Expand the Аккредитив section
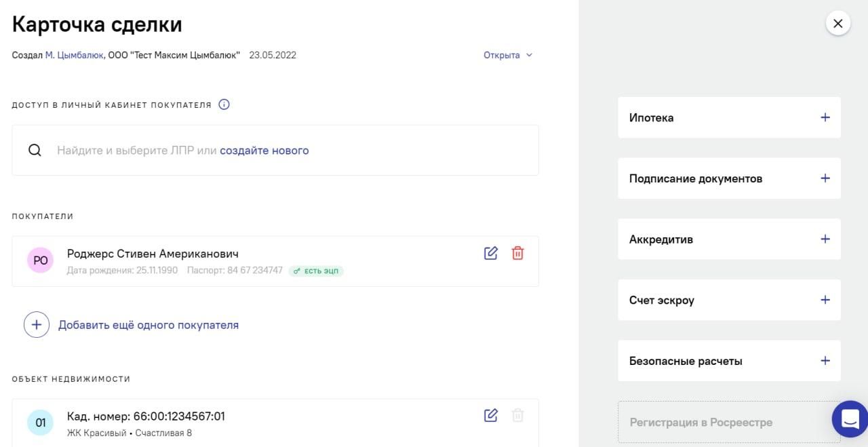Viewport: 868px width, 447px height. (x=825, y=239)
